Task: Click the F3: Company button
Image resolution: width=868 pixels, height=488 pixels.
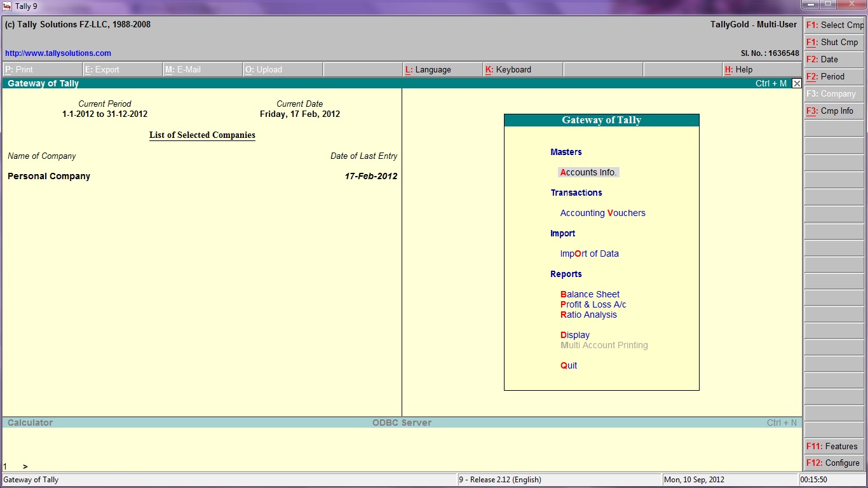Action: click(x=834, y=94)
